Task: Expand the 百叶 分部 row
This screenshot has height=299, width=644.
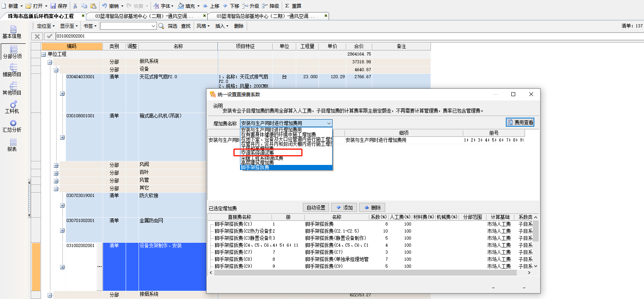Action: click(56, 173)
